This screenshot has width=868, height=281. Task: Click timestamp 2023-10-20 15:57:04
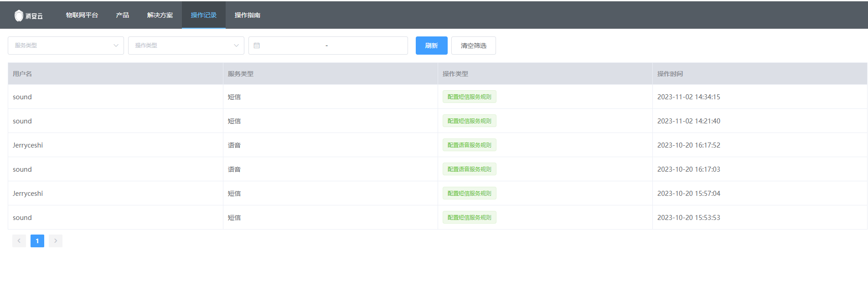(x=689, y=194)
